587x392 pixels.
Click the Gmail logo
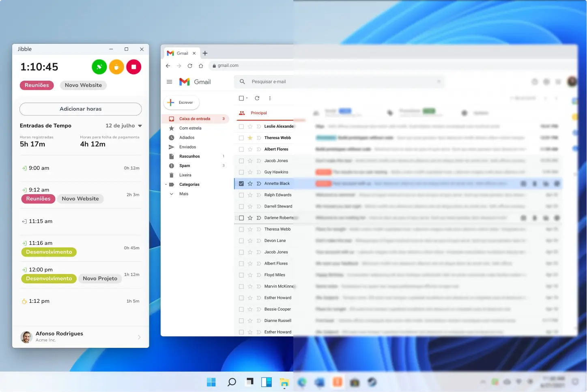(x=195, y=82)
